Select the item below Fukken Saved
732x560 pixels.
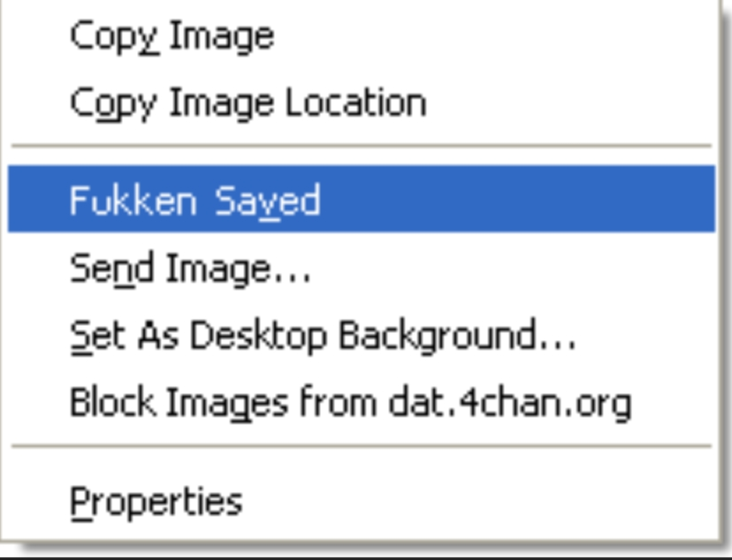point(362,269)
